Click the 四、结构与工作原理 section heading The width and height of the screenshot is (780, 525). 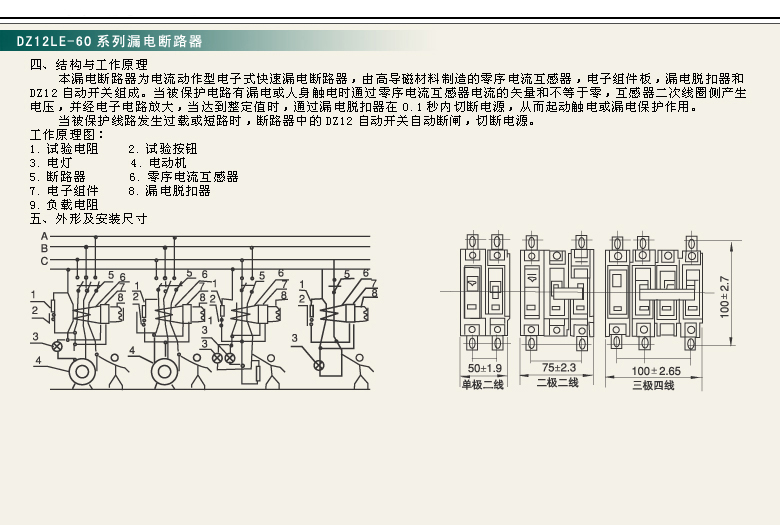pos(90,65)
